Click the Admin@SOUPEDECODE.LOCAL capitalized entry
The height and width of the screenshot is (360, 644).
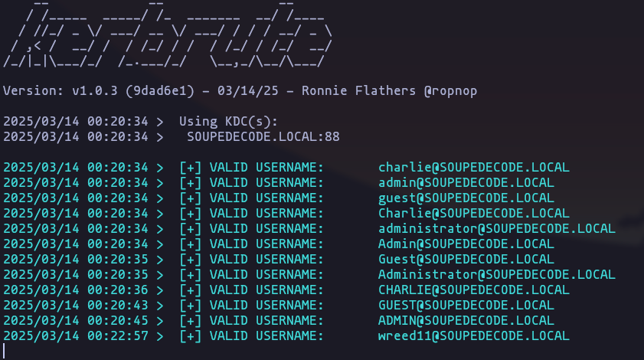coord(466,244)
